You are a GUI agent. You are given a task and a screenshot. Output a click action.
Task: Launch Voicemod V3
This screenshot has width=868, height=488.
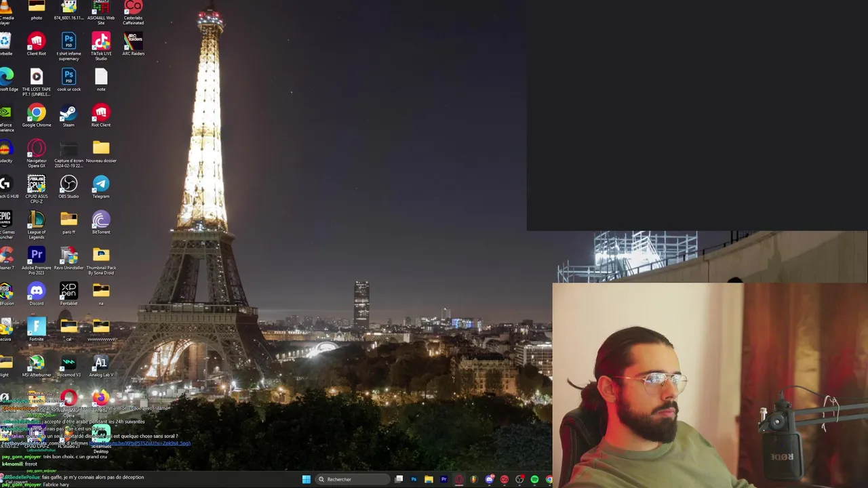68,366
